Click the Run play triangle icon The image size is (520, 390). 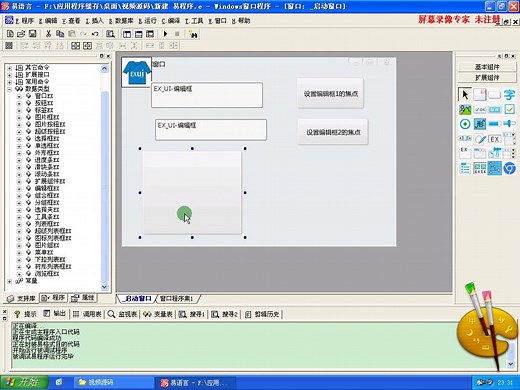click(x=165, y=34)
